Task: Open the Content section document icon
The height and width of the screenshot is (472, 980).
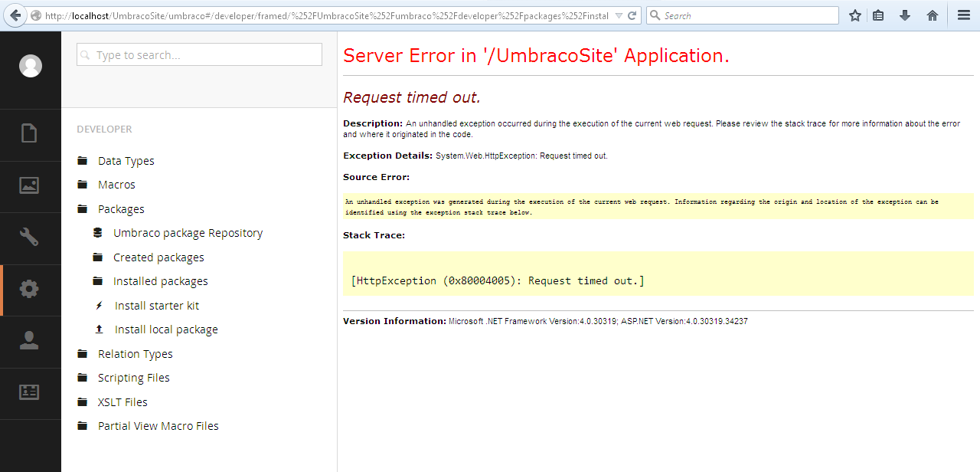Action: 29,133
